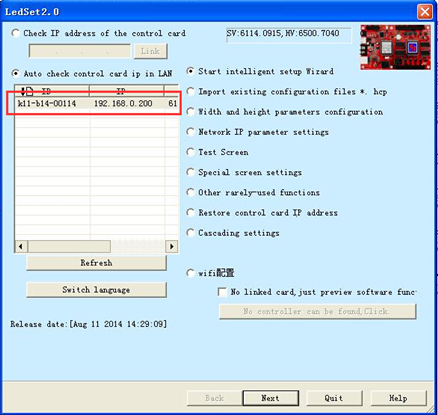Enable the No linked card preview checkbox
The height and width of the screenshot is (415, 438).
(222, 292)
